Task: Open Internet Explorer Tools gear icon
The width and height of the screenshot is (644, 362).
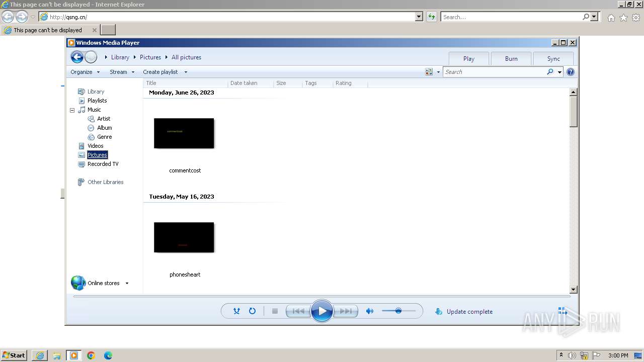Action: [636, 18]
